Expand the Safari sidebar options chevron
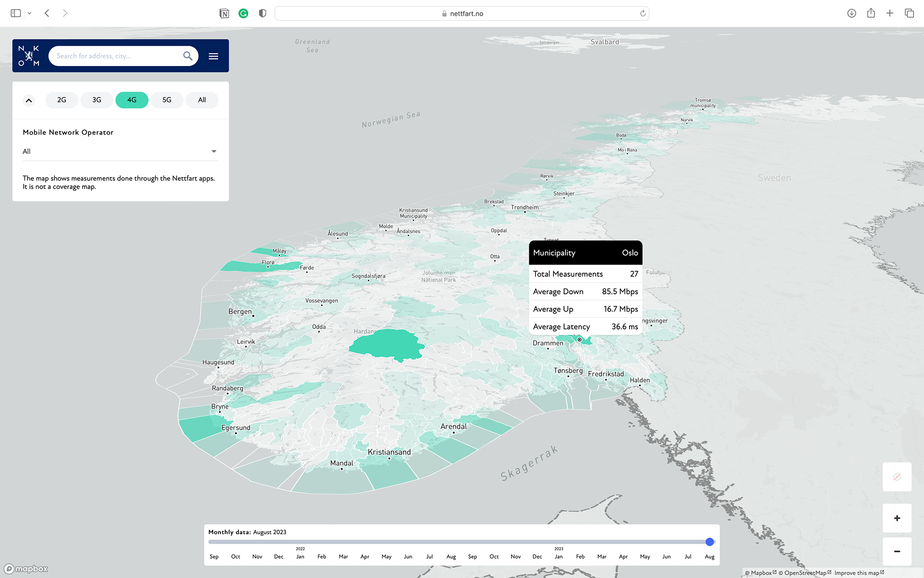The height and width of the screenshot is (578, 924). [29, 13]
